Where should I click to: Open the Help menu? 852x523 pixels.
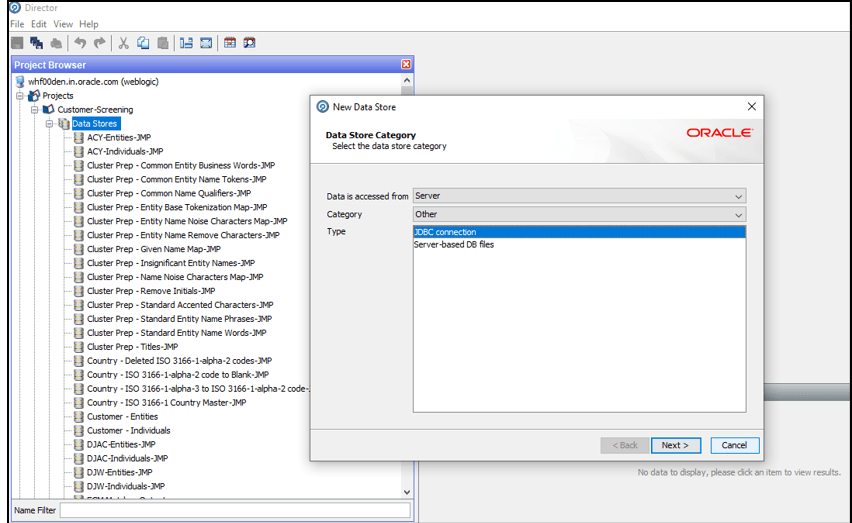point(89,24)
